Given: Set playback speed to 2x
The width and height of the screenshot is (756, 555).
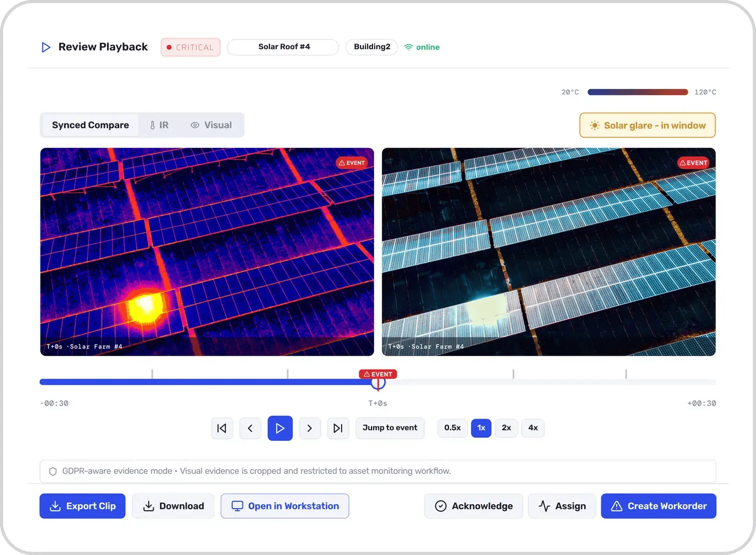Looking at the screenshot, I should click(x=506, y=428).
